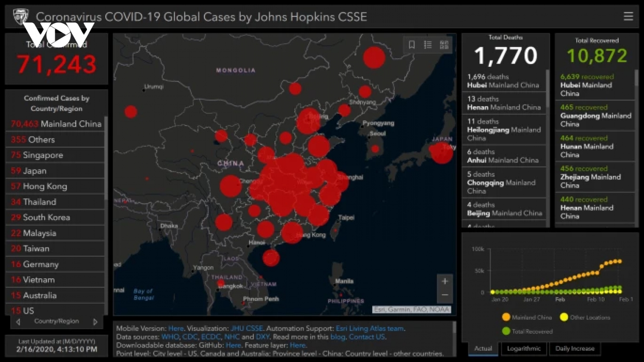Visit the DXY data source link
Image resolution: width=644 pixels, height=362 pixels.
coord(262,337)
